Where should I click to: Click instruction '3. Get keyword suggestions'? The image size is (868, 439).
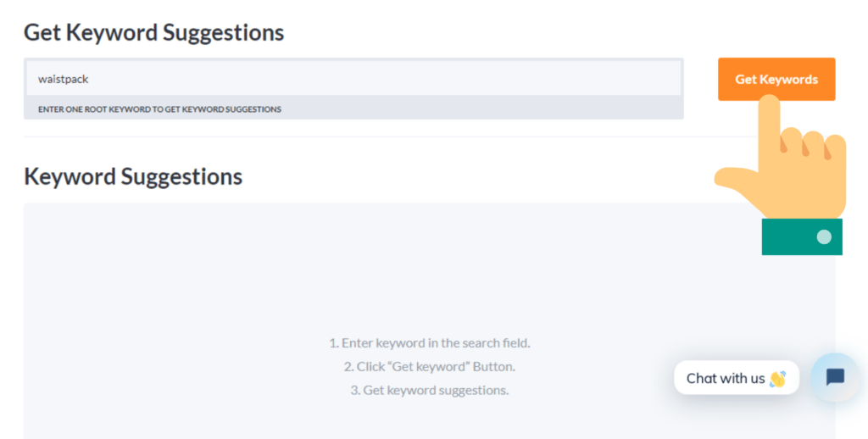[429, 391]
